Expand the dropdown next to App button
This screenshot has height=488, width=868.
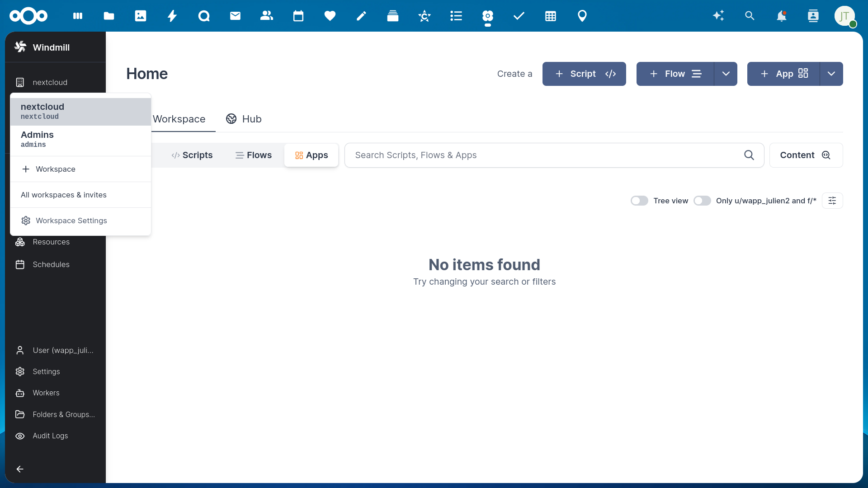click(831, 74)
